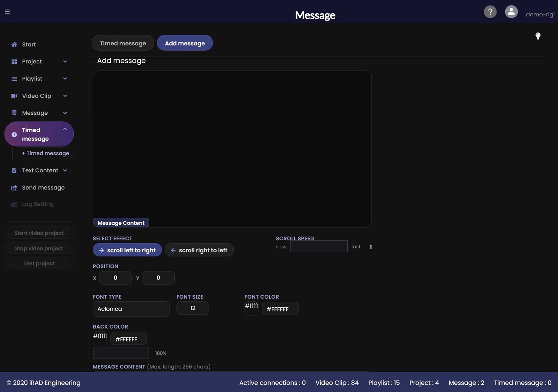
Task: Open the font color swatch picker
Action: [x=251, y=309]
